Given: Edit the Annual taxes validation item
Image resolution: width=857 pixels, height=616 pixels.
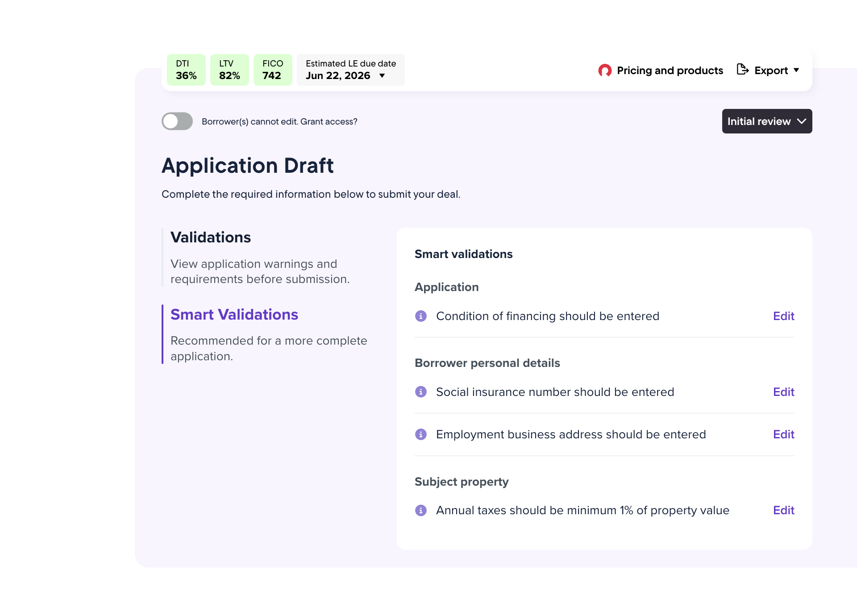Looking at the screenshot, I should [x=783, y=510].
